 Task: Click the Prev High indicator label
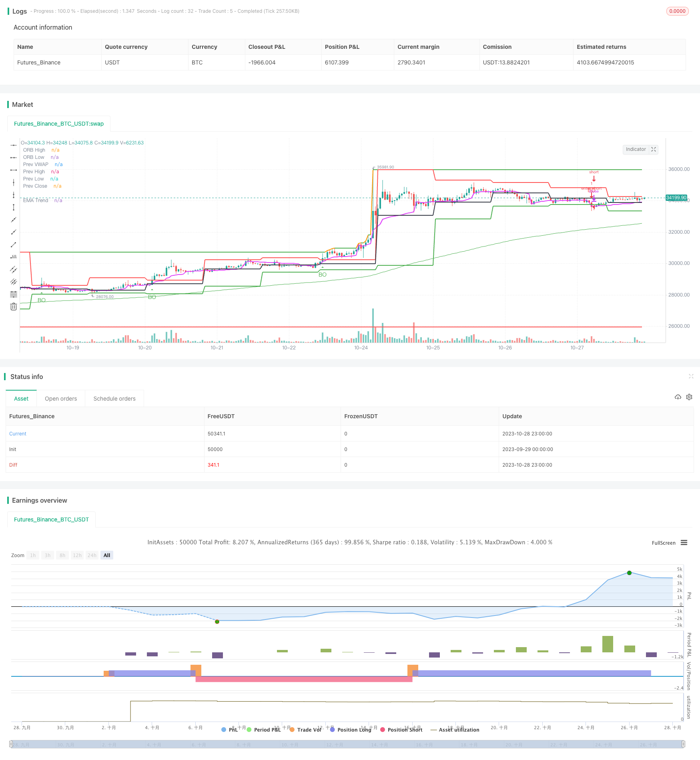[34, 172]
